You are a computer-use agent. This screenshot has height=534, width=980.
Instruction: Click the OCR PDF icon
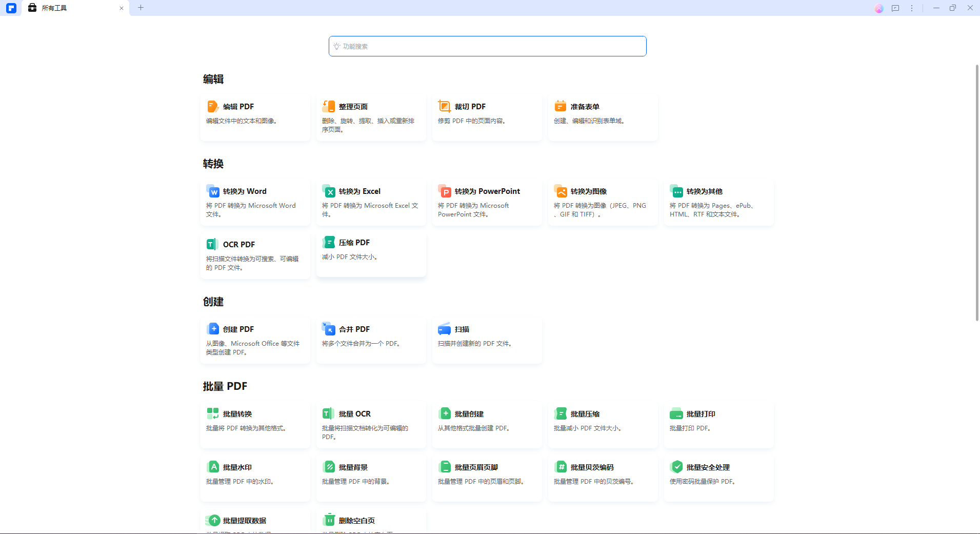point(212,244)
